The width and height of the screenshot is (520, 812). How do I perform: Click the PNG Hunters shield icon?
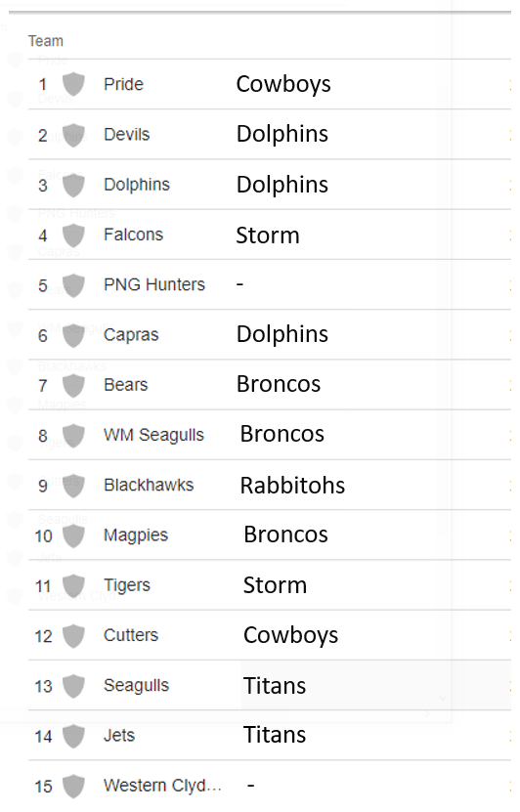click(73, 285)
